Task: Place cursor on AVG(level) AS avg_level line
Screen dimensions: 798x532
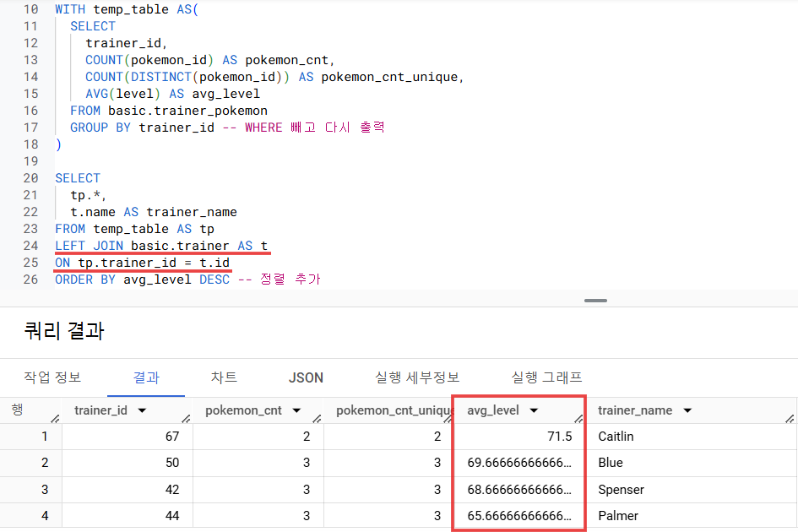Action: tap(172, 94)
